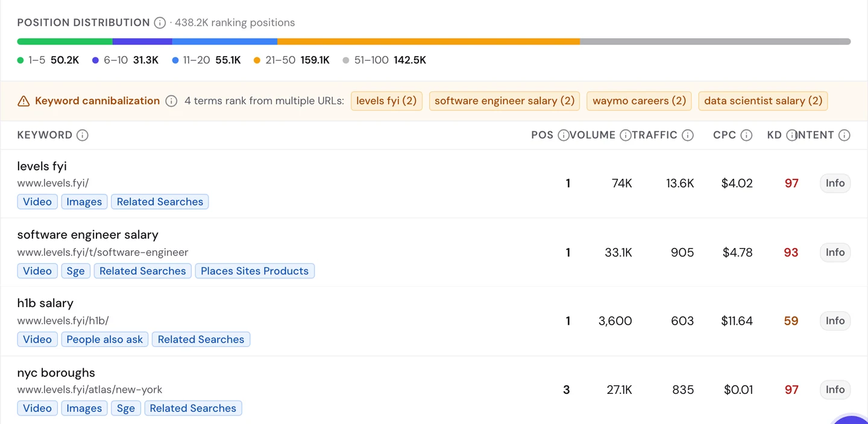The width and height of the screenshot is (868, 424).
Task: Click Related Searches tag, h1b salary row
Action: pos(201,340)
